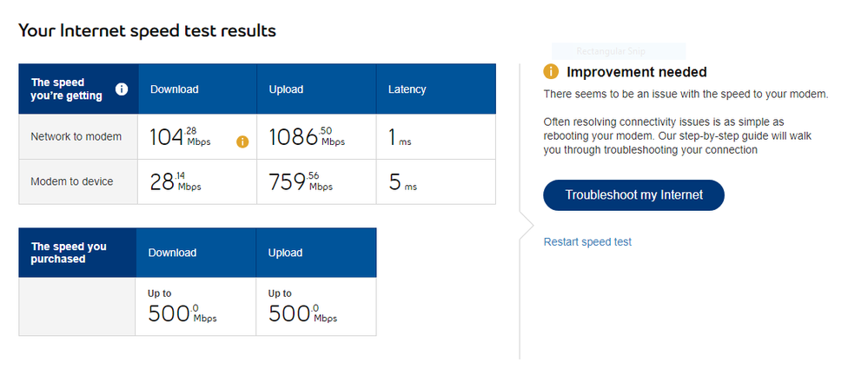
Task: Click the purchased Upload "Up to 500 Mbps" value
Action: pos(302,307)
